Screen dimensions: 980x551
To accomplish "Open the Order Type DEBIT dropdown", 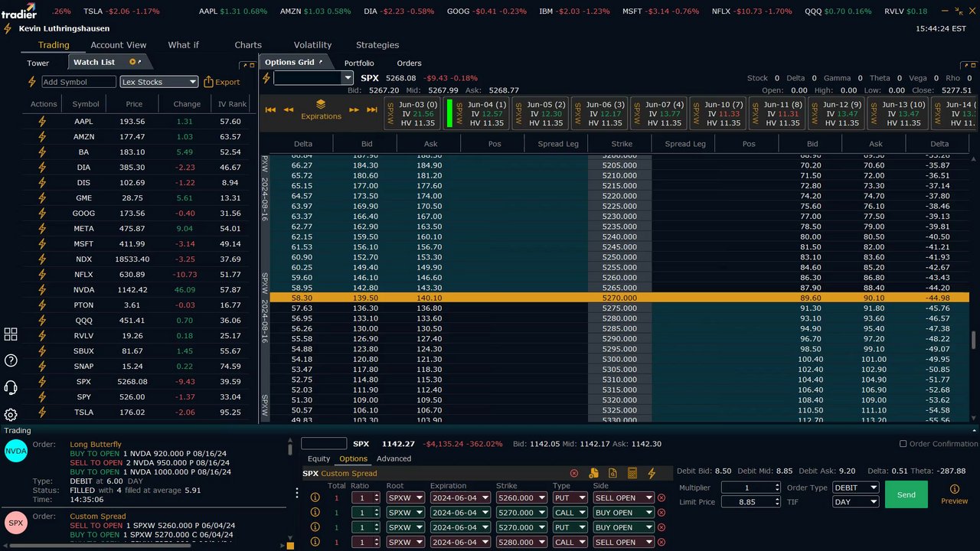I will coord(855,487).
